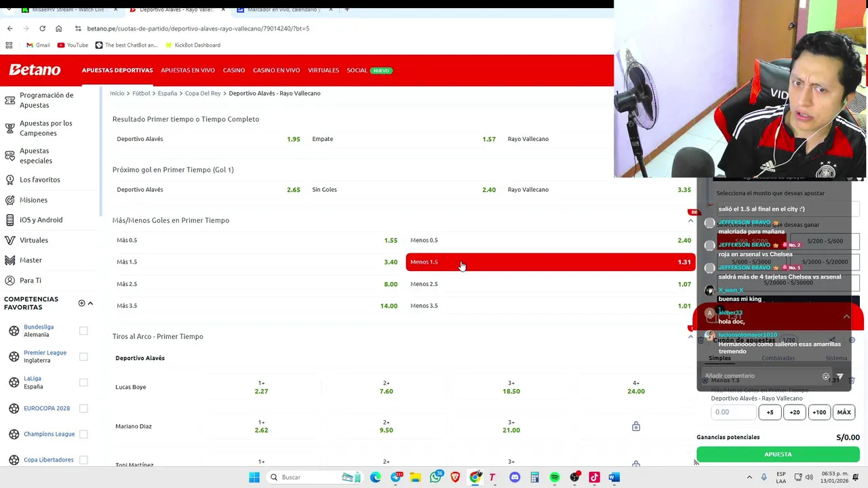Check the Champions League checkbox

(83, 434)
